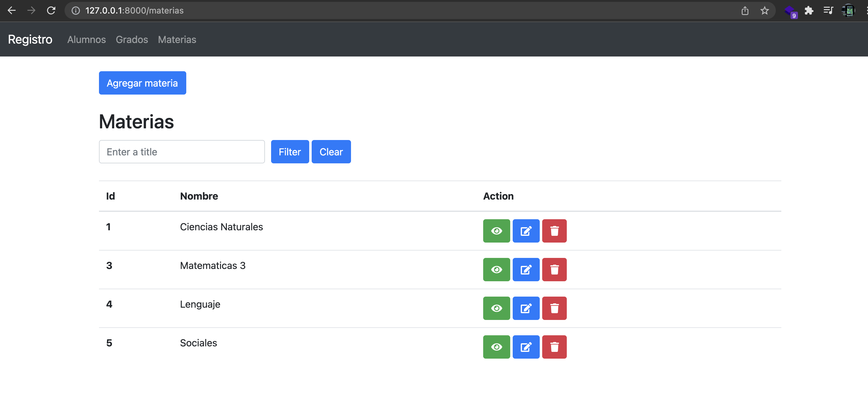Image resolution: width=868 pixels, height=401 pixels.
Task: Edit the Sociales row
Action: click(x=526, y=347)
